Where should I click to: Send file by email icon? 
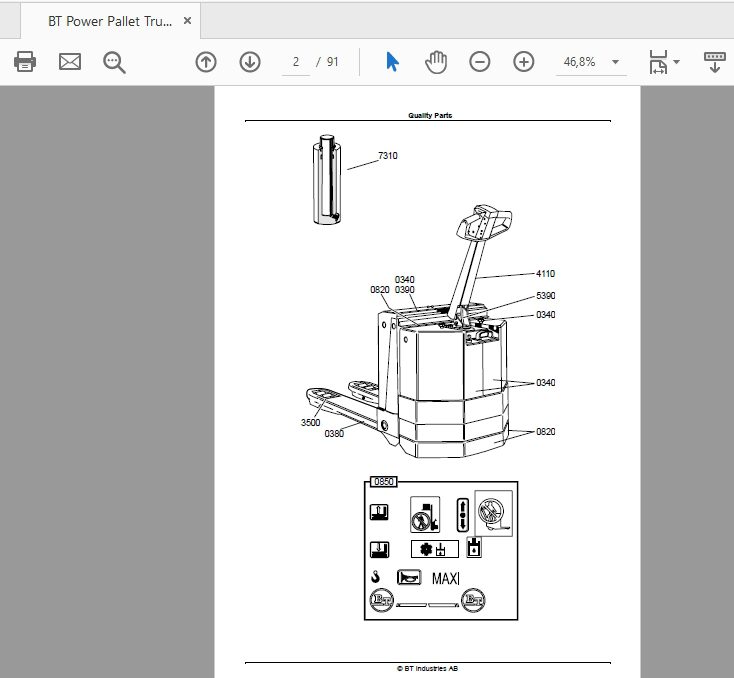click(x=70, y=62)
